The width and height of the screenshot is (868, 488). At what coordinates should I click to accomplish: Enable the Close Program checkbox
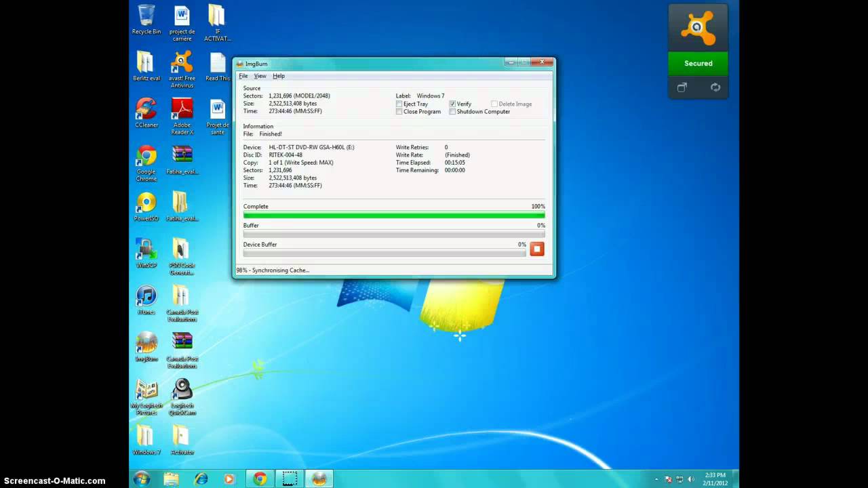pyautogui.click(x=399, y=111)
